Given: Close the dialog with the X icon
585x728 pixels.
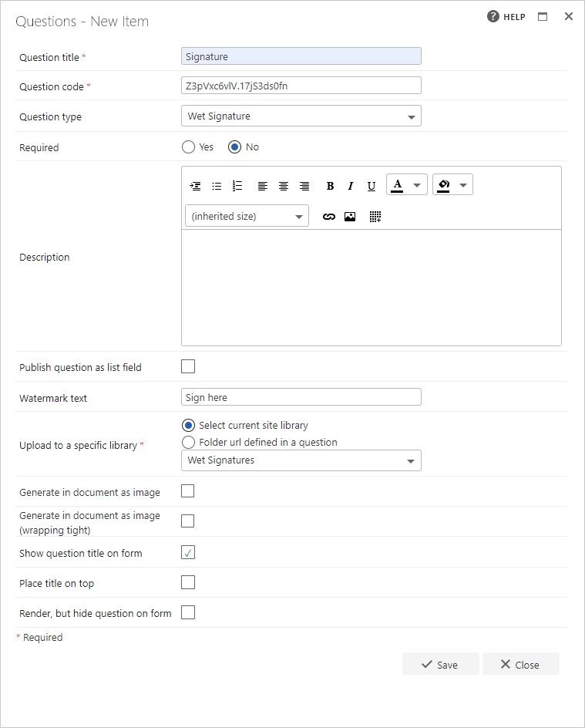Looking at the screenshot, I should (569, 16).
